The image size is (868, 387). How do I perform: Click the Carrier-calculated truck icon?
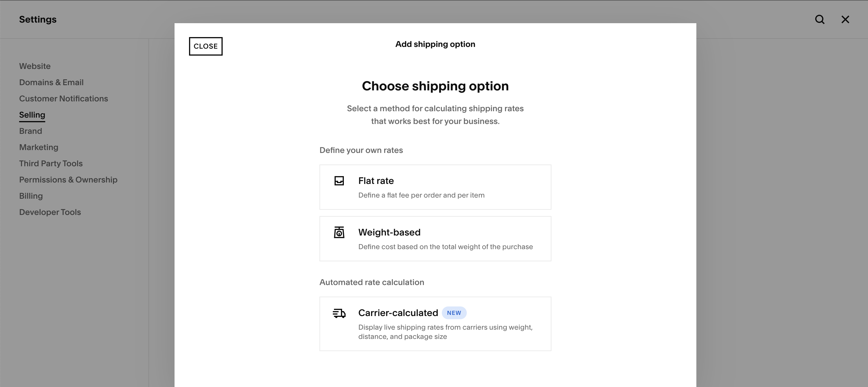click(x=339, y=313)
